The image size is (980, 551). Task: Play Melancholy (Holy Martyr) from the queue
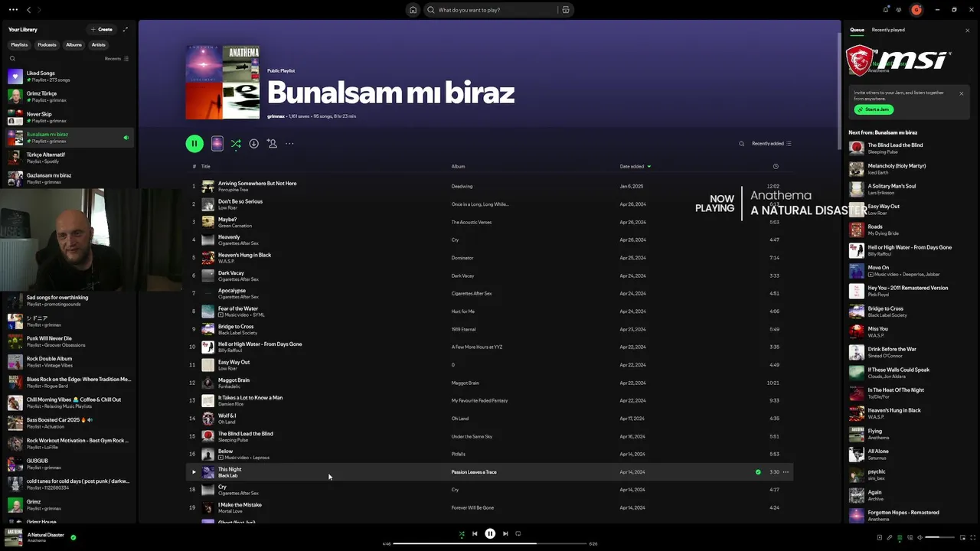click(x=910, y=168)
